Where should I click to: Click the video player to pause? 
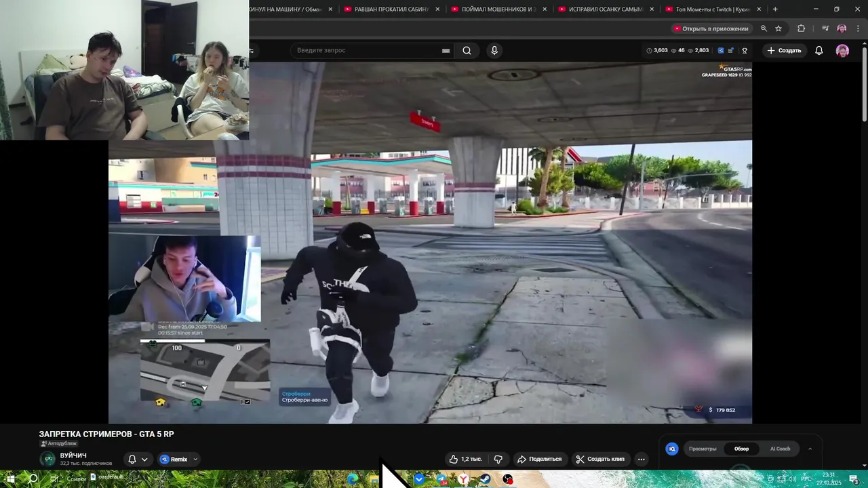[x=430, y=243]
